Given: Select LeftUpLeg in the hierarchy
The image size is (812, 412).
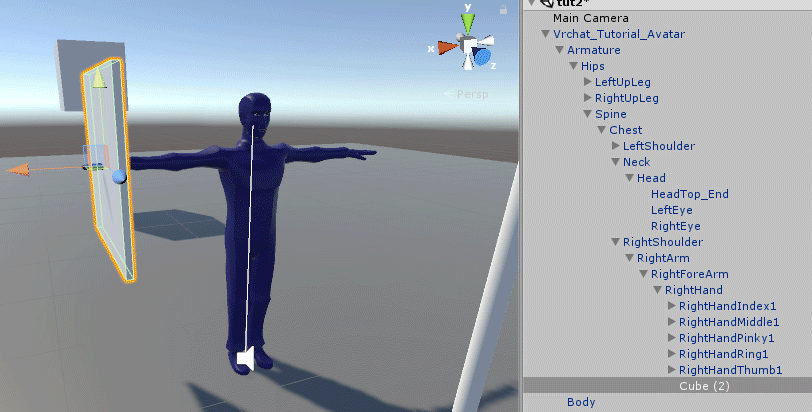Looking at the screenshot, I should point(622,82).
